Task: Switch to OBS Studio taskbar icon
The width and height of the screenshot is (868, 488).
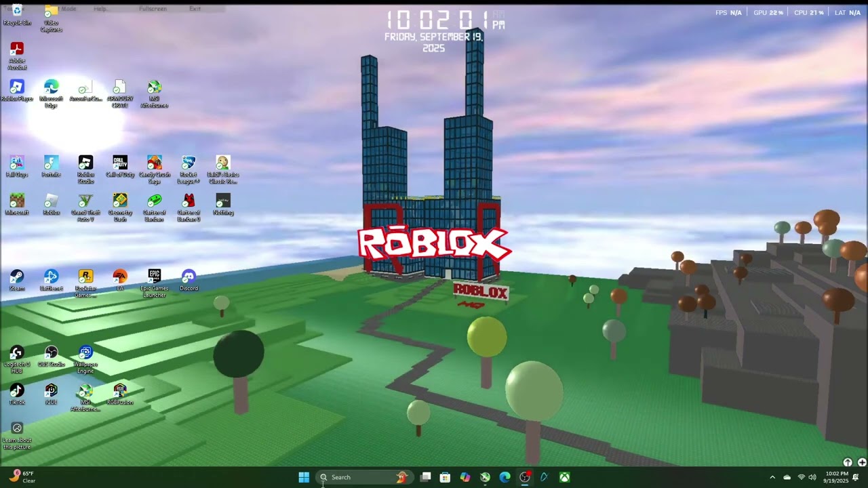Action: 524,477
